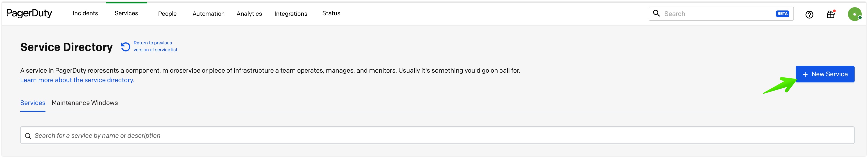Image resolution: width=868 pixels, height=158 pixels.
Task: Open the green user avatar menu
Action: pos(855,14)
